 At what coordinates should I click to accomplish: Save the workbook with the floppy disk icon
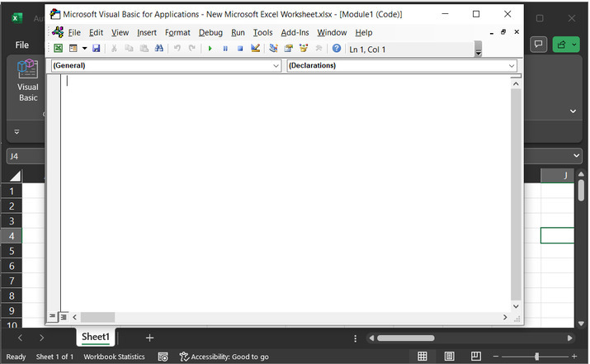[x=97, y=48]
